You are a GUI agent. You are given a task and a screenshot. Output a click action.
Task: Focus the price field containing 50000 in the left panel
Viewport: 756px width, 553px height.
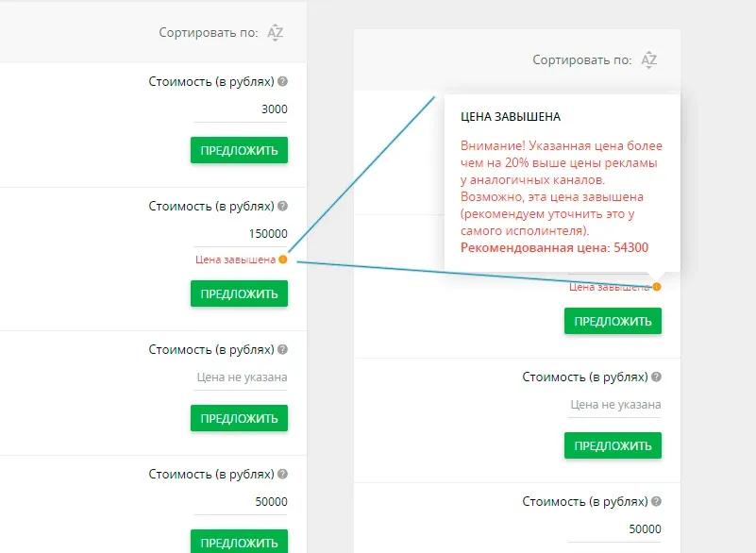pos(241,502)
